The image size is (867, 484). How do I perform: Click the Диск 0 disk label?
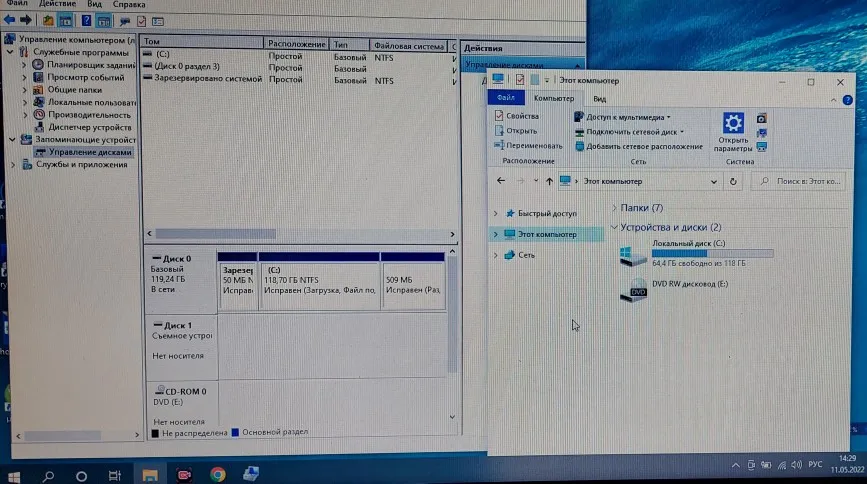[177, 258]
